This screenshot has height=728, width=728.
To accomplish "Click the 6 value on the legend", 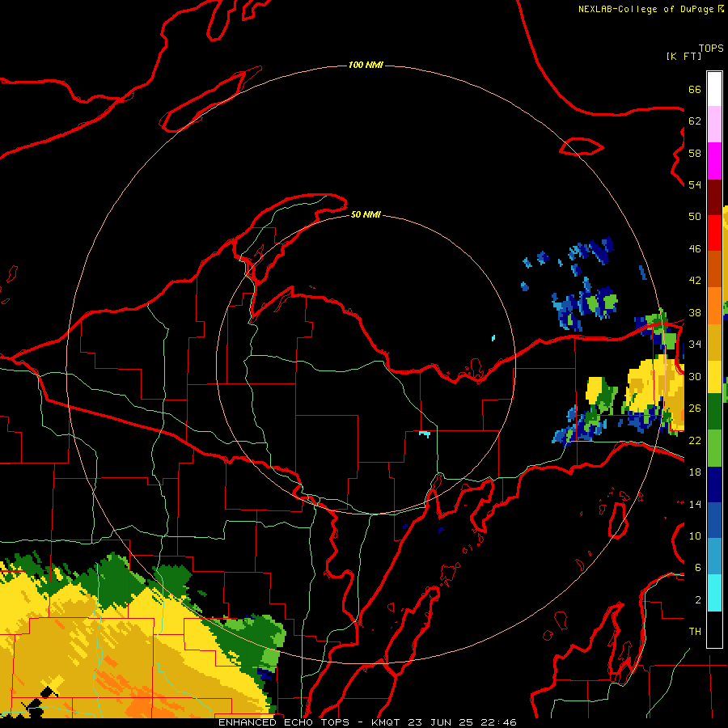I will coord(698,568).
